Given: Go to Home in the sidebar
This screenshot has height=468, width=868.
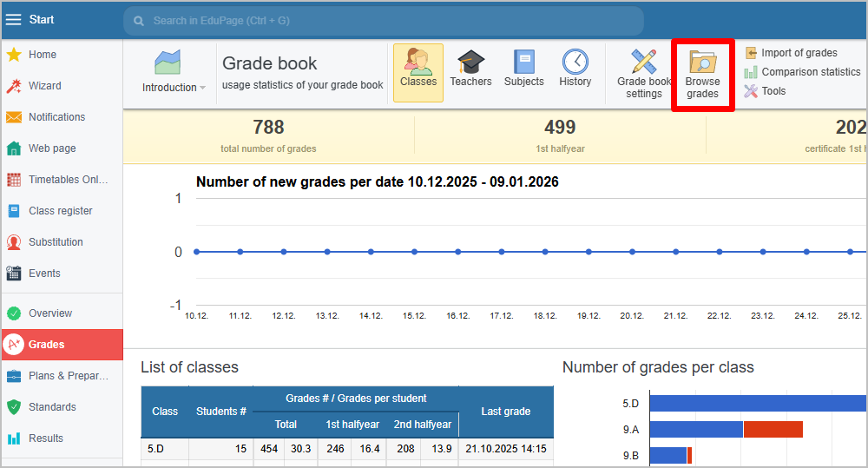Looking at the screenshot, I should coord(43,55).
